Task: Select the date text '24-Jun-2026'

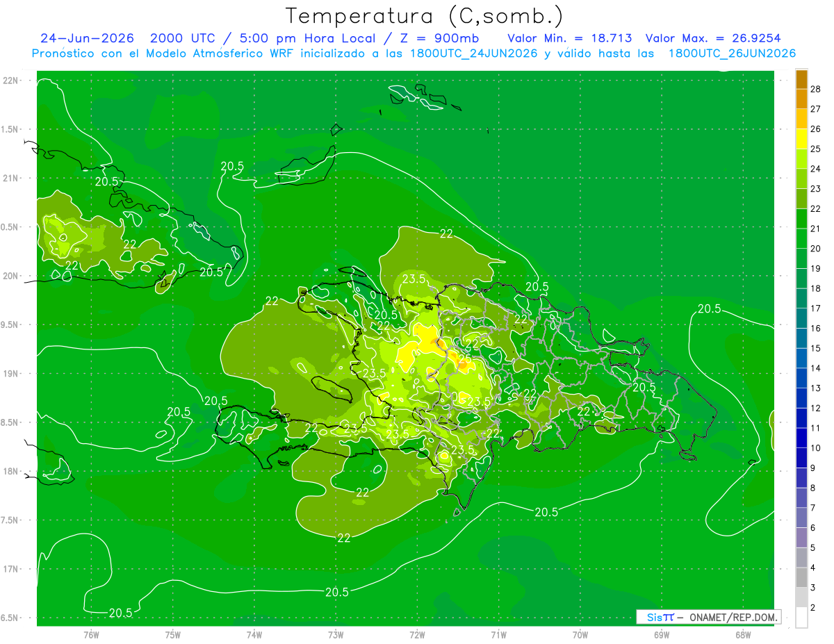Action: (x=88, y=38)
